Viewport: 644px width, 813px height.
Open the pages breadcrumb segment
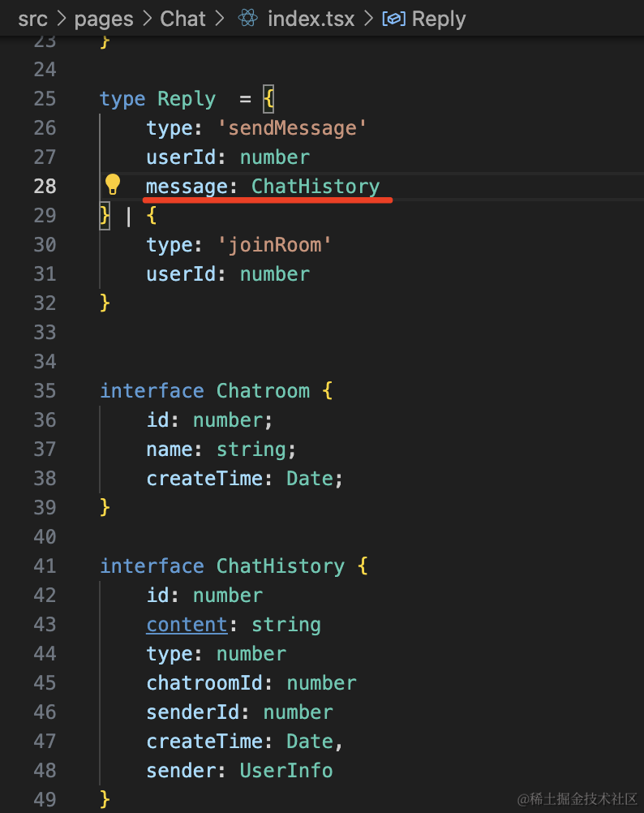click(103, 18)
